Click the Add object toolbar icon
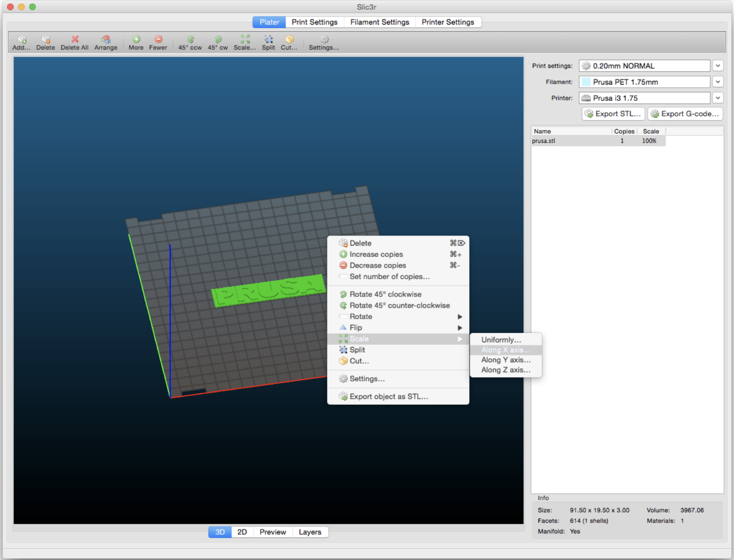This screenshot has height=560, width=734. pos(21,43)
